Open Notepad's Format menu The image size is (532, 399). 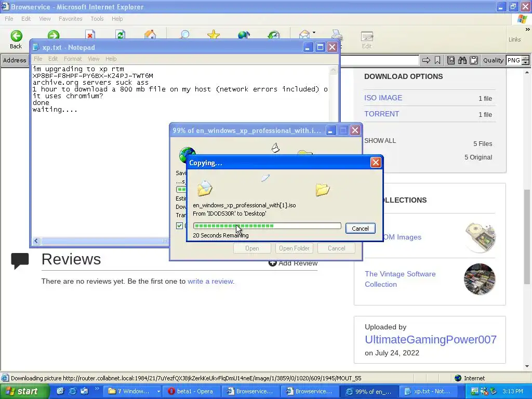(x=73, y=59)
